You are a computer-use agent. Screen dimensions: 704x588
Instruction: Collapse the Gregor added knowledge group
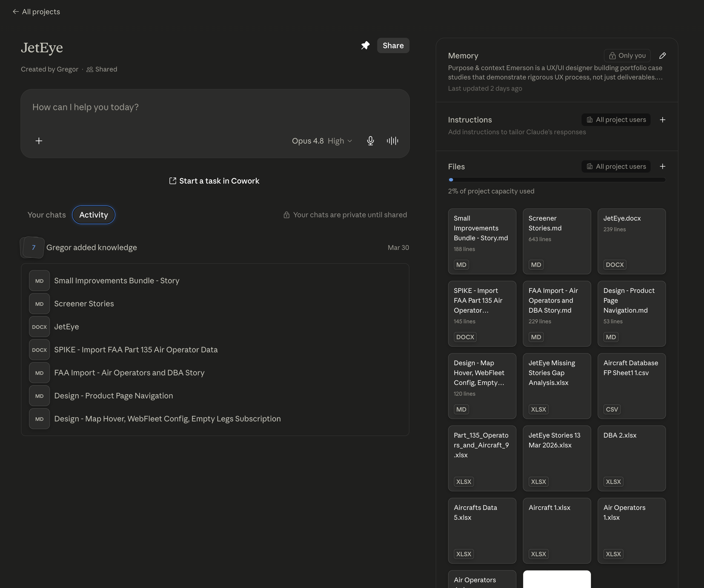(214, 247)
